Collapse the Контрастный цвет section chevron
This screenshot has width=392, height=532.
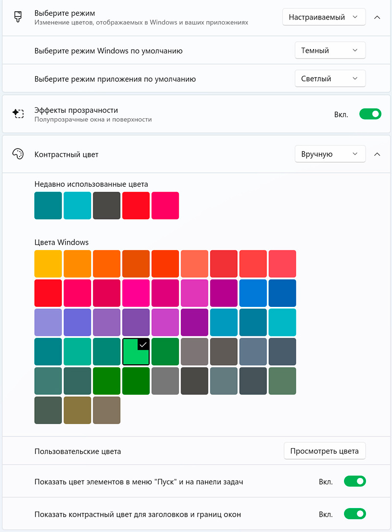click(377, 154)
